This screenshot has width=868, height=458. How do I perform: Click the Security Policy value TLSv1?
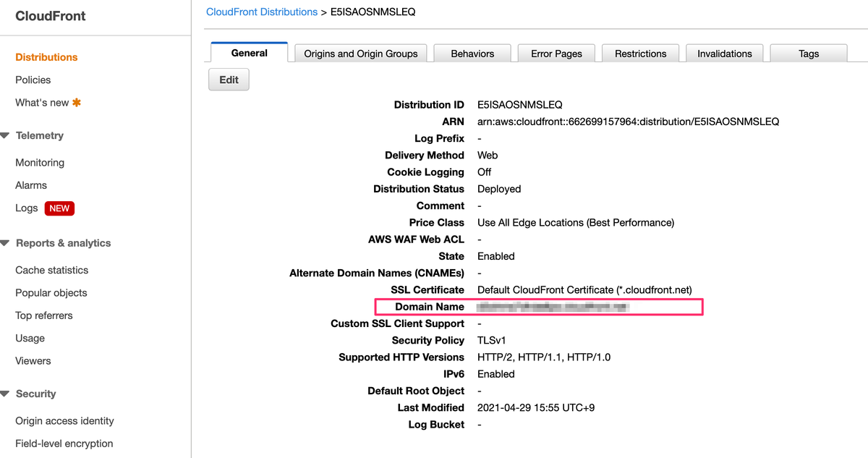492,340
